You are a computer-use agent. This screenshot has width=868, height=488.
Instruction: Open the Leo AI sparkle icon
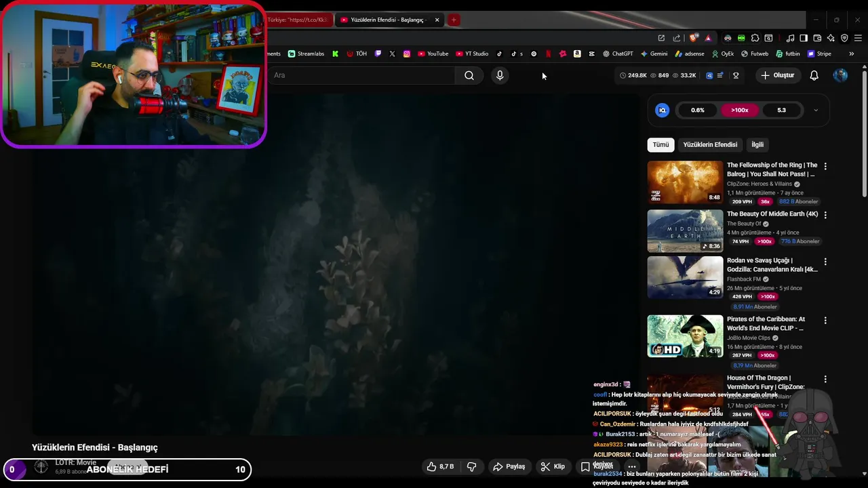(x=831, y=38)
